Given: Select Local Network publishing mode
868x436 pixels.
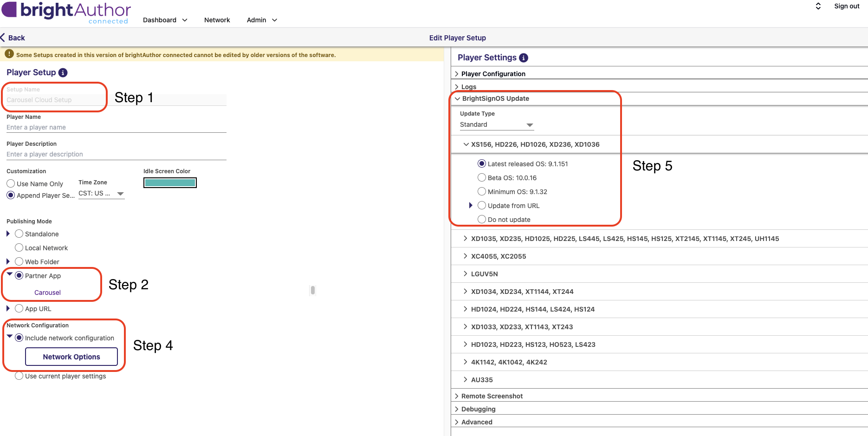Looking at the screenshot, I should click(19, 247).
